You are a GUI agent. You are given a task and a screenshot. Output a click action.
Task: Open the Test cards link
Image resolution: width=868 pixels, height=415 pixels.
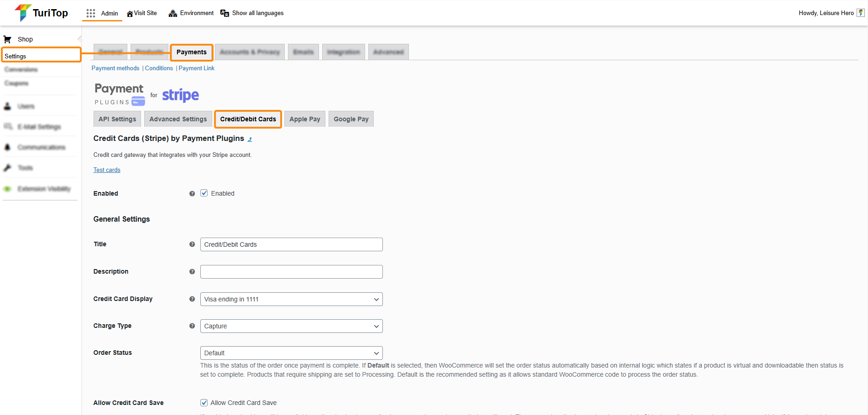point(107,170)
